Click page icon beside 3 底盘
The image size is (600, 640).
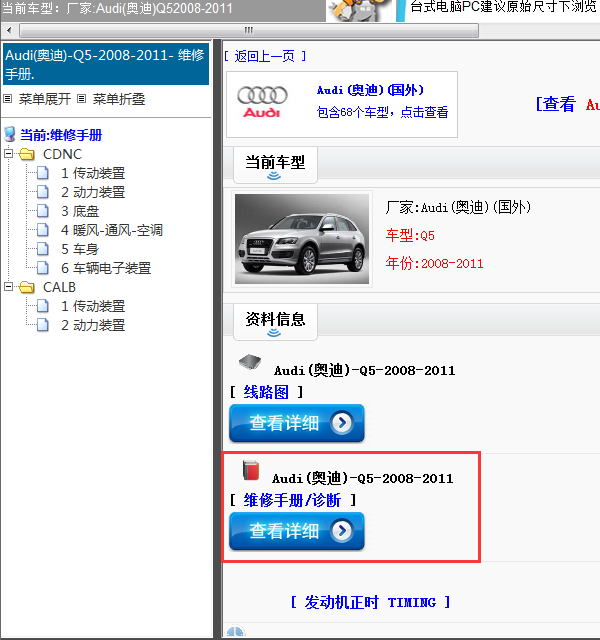tap(42, 211)
